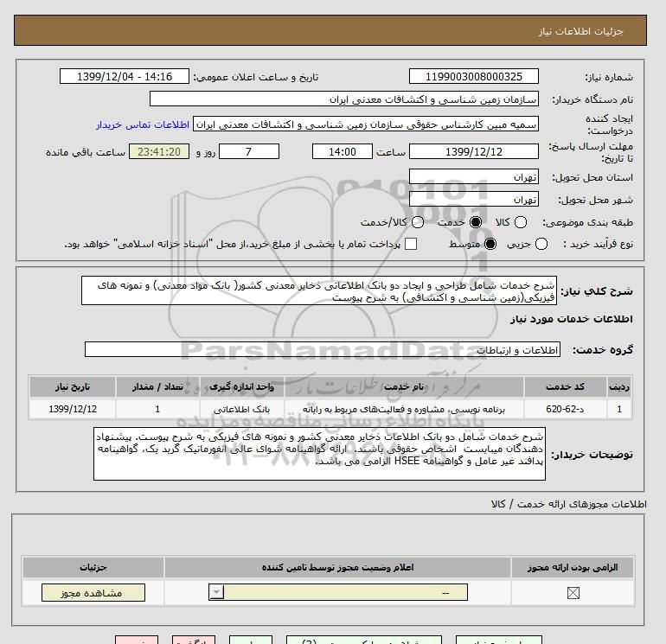Tick the Islamic treasury bonds payment checkbox
Viewport: 666px width, 644px height.
411,244
